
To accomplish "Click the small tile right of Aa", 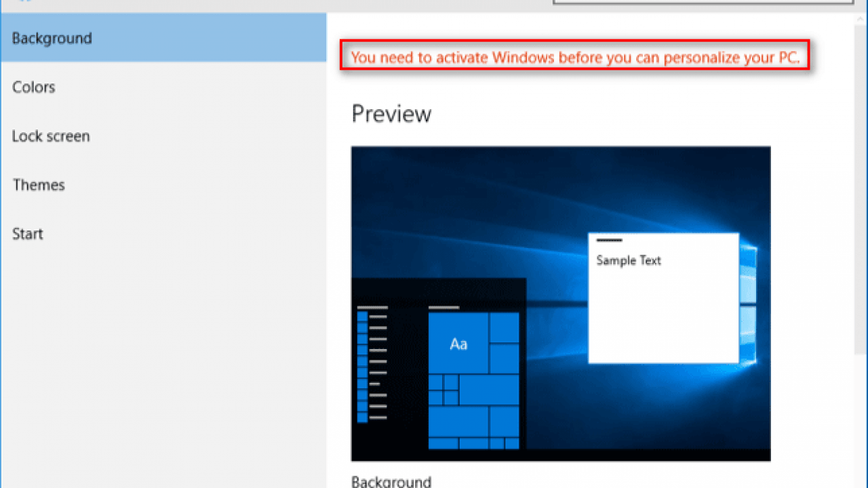I will (x=504, y=328).
